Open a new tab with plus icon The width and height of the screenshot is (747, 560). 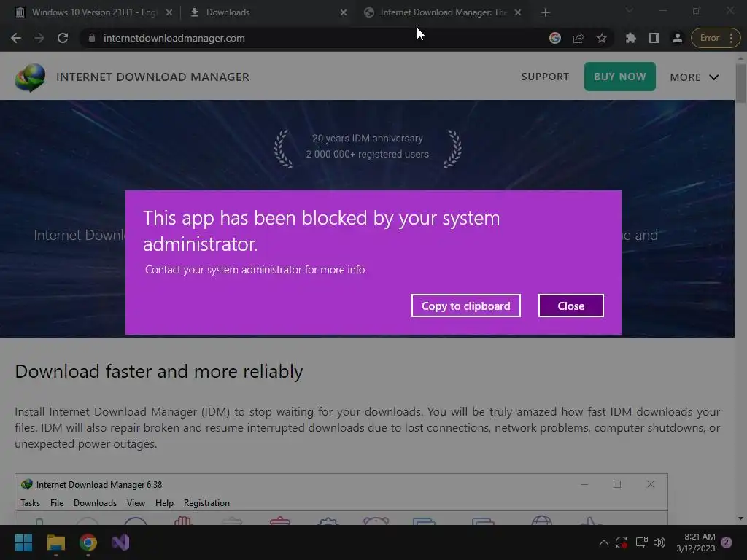coord(546,12)
